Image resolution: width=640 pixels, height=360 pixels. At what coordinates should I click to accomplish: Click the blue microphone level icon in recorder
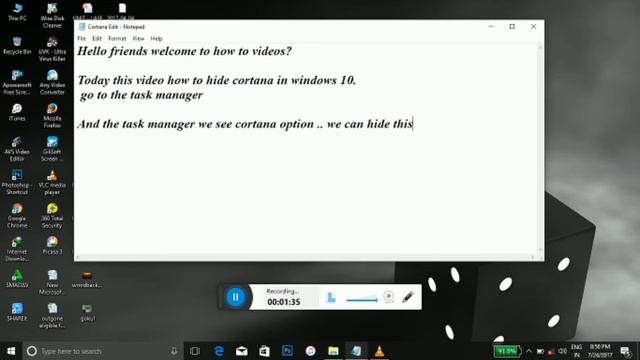point(331,297)
